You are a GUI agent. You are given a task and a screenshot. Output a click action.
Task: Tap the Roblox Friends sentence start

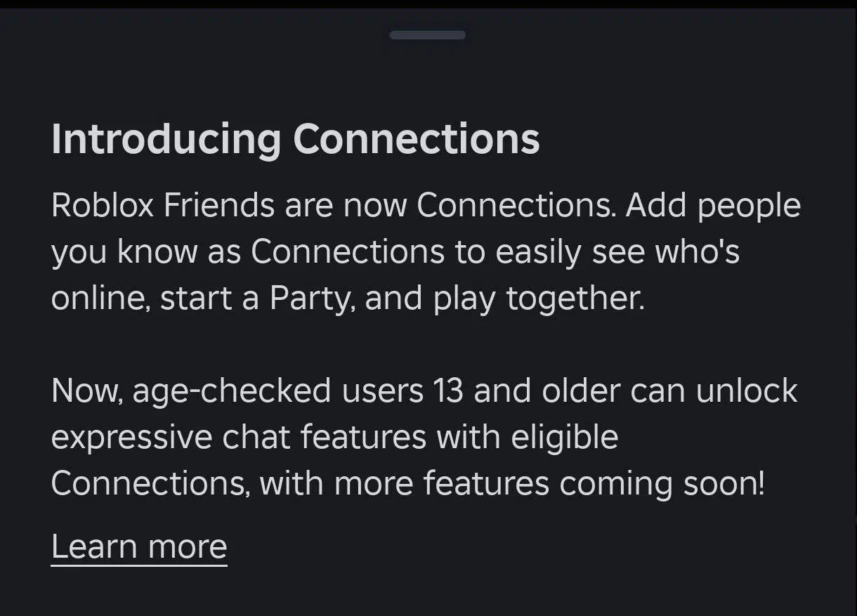coord(163,206)
